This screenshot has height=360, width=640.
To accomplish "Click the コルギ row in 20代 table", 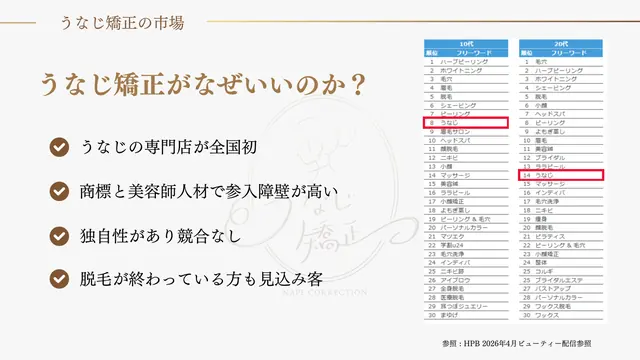I will (561, 271).
